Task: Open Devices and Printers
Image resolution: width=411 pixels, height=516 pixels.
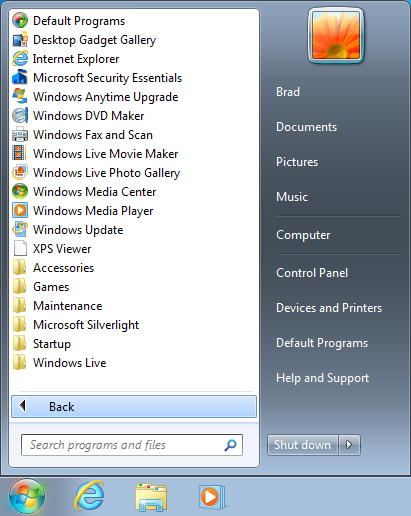Action: point(329,308)
